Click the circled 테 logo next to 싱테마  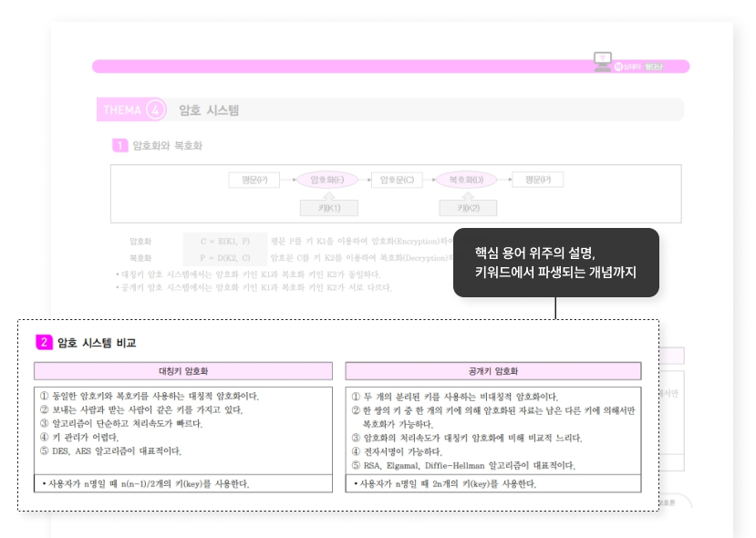pos(617,66)
